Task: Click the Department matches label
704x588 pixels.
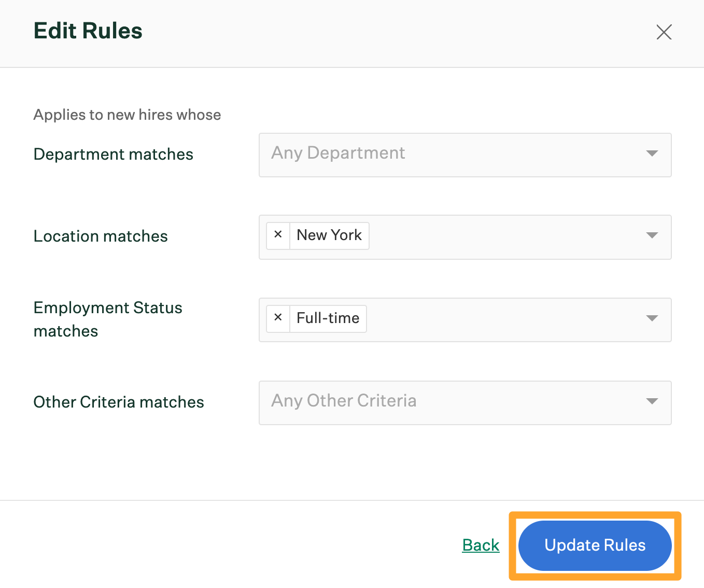Action: pyautogui.click(x=114, y=155)
